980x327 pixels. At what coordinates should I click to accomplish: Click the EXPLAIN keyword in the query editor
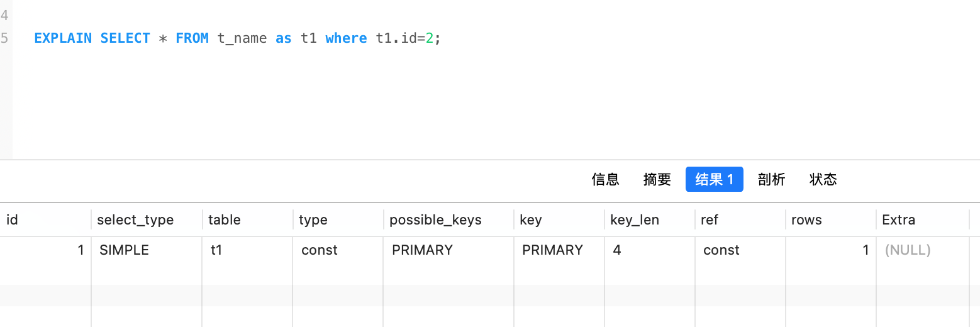(63, 38)
